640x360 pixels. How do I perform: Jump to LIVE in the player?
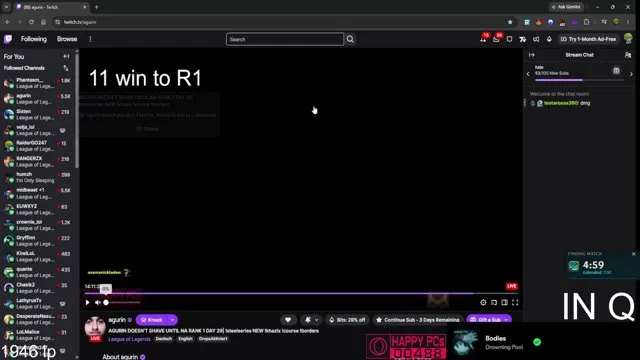512,286
